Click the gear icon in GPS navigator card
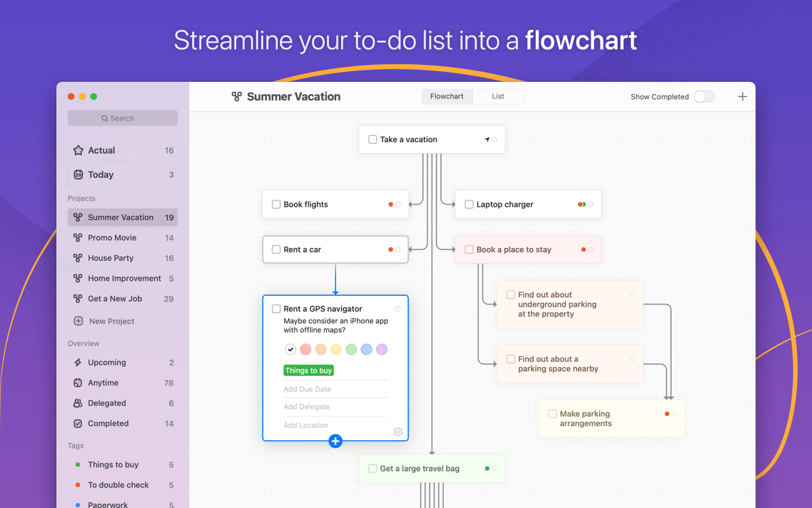The width and height of the screenshot is (812, 508). tap(398, 431)
